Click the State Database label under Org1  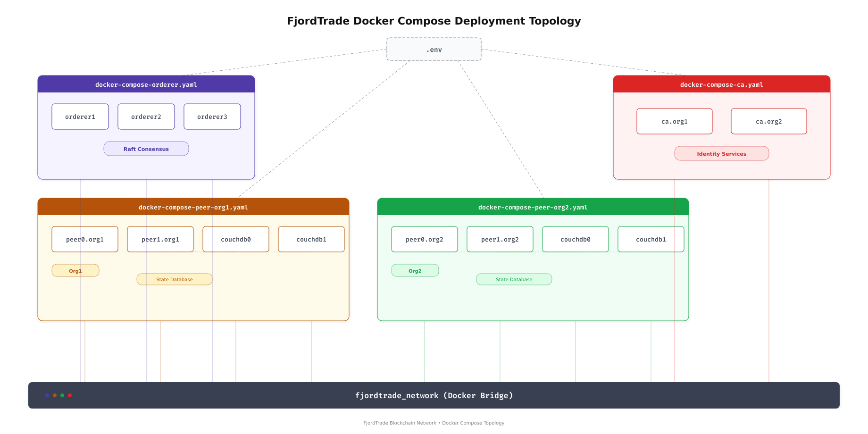coord(174,279)
